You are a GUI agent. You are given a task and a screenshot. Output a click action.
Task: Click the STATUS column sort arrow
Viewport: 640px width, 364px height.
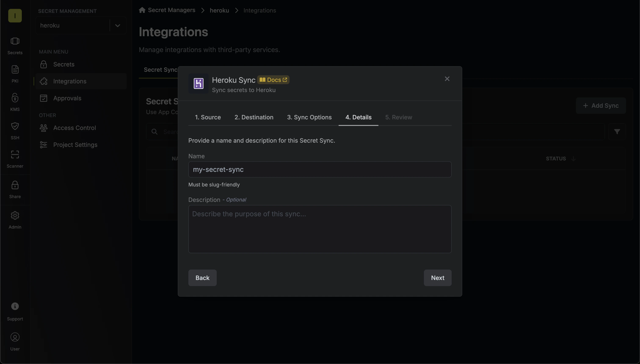pos(574,159)
